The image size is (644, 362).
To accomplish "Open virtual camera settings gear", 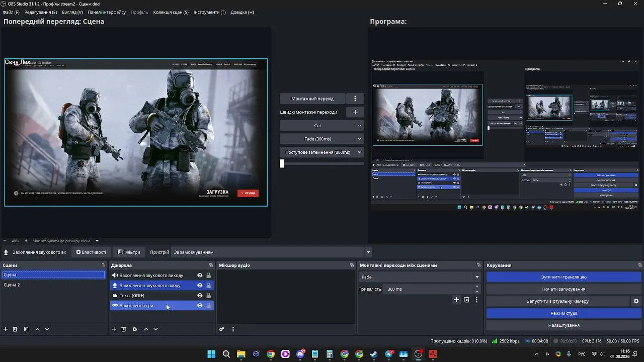I will 636,301.
